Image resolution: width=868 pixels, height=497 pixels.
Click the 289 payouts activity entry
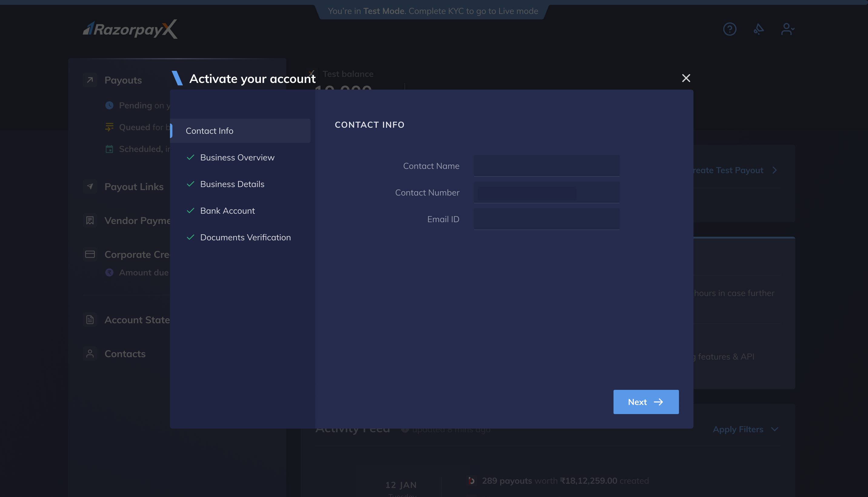click(565, 481)
